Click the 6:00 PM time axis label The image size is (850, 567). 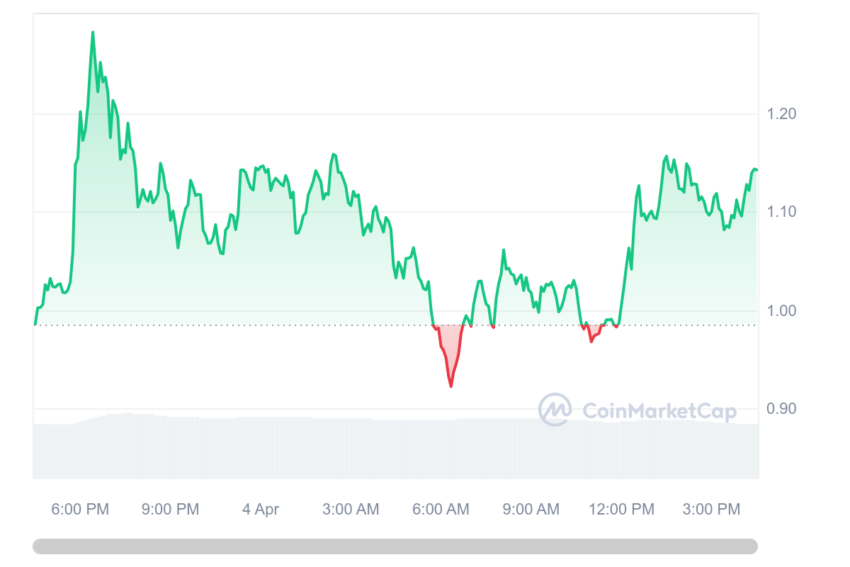(x=80, y=510)
